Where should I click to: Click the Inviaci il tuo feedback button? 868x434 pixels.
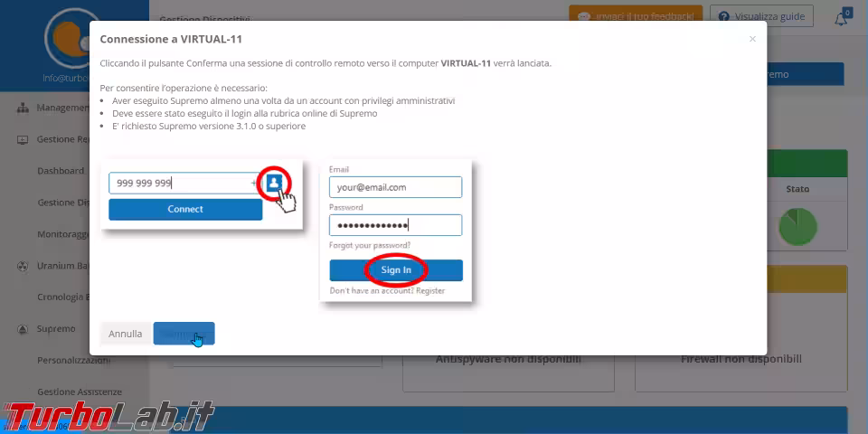(636, 16)
